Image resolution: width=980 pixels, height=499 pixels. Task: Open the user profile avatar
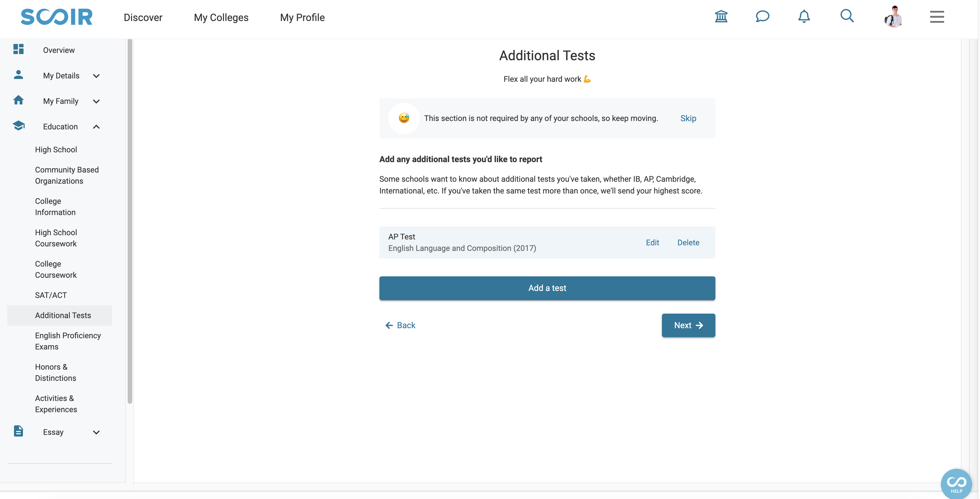(x=893, y=17)
